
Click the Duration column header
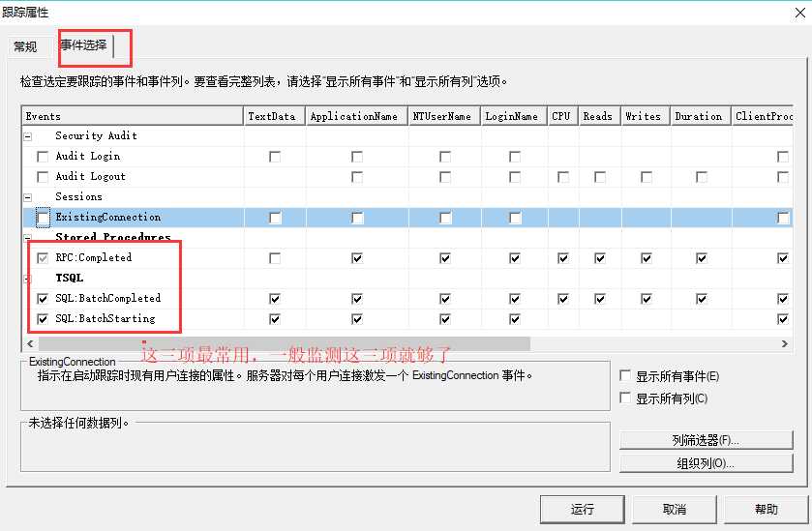701,116
